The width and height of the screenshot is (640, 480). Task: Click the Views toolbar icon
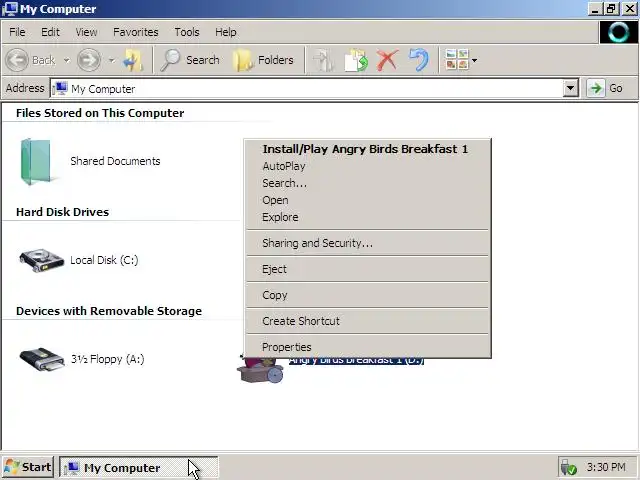point(457,60)
